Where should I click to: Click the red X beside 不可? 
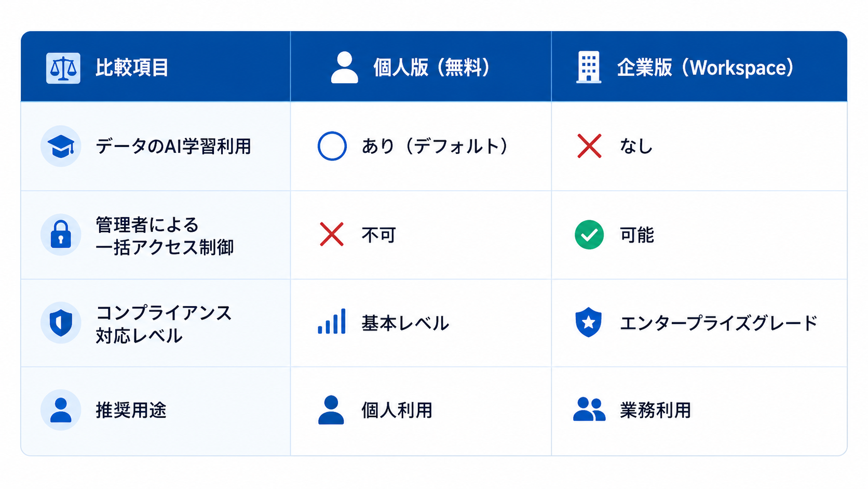(332, 234)
